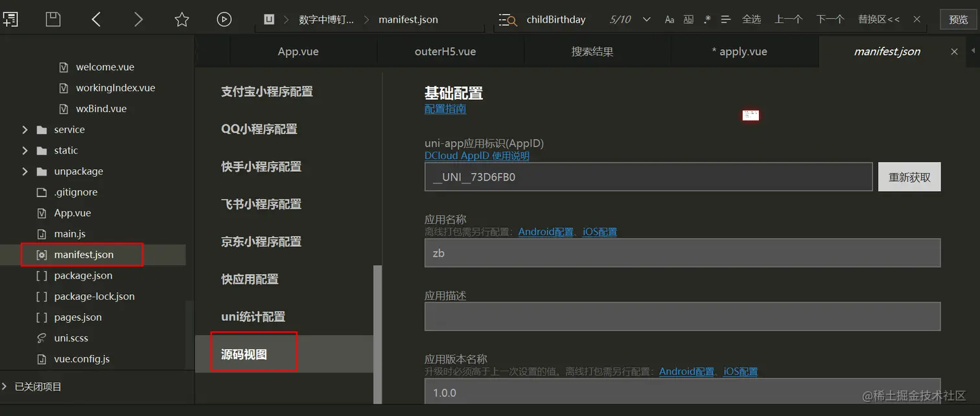Toggle the Aa match-case search option

[x=670, y=19]
